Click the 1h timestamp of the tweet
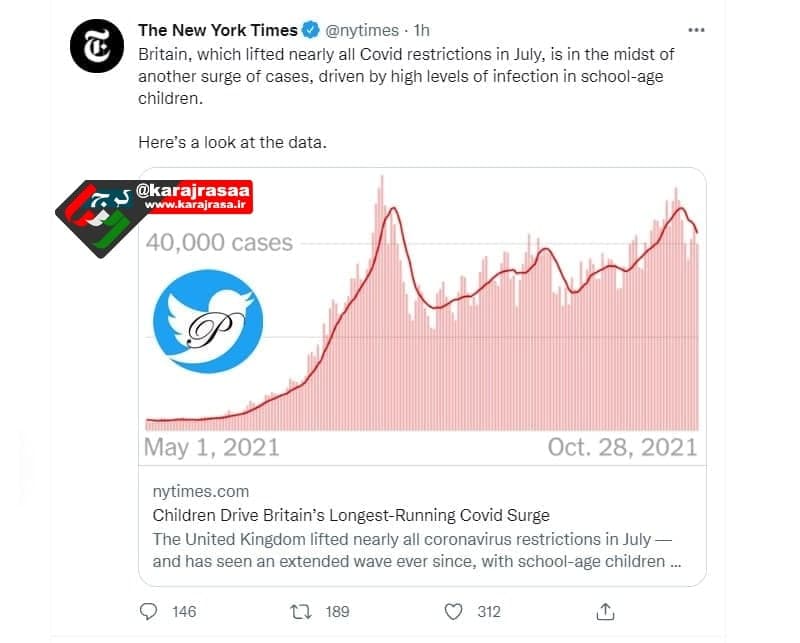The image size is (800, 643). point(421,30)
